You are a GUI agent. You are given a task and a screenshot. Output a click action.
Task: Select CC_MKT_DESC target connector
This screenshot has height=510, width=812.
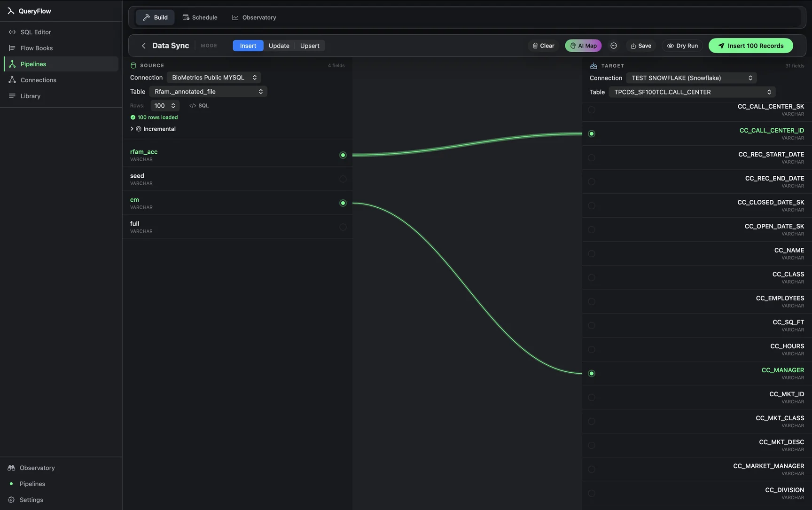click(x=592, y=446)
